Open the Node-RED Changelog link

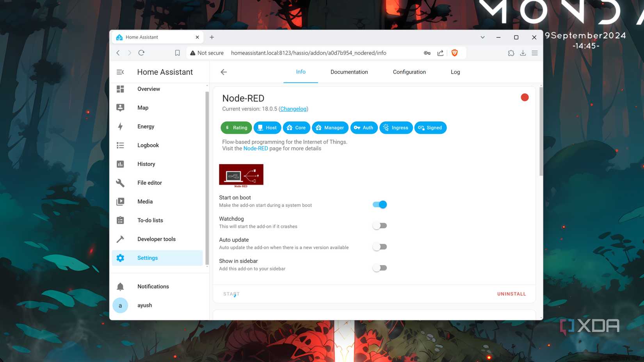coord(293,109)
